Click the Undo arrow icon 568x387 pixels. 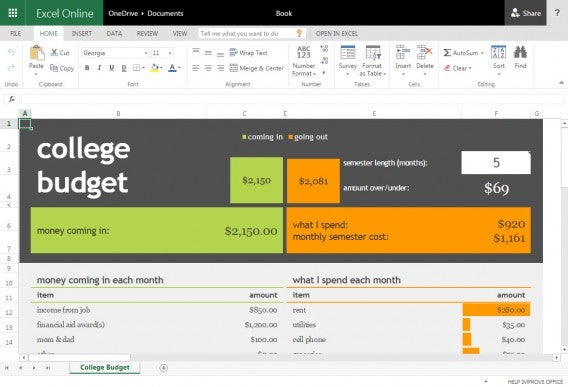(x=11, y=53)
